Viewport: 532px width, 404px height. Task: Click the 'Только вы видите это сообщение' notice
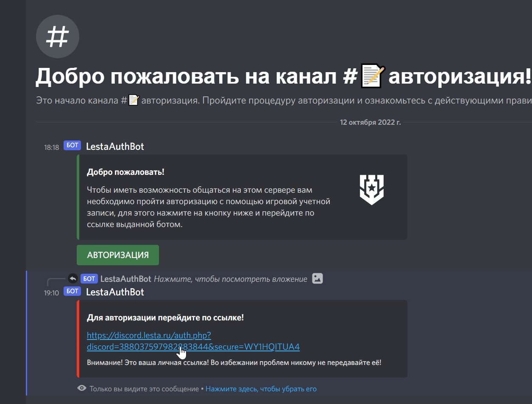click(144, 389)
